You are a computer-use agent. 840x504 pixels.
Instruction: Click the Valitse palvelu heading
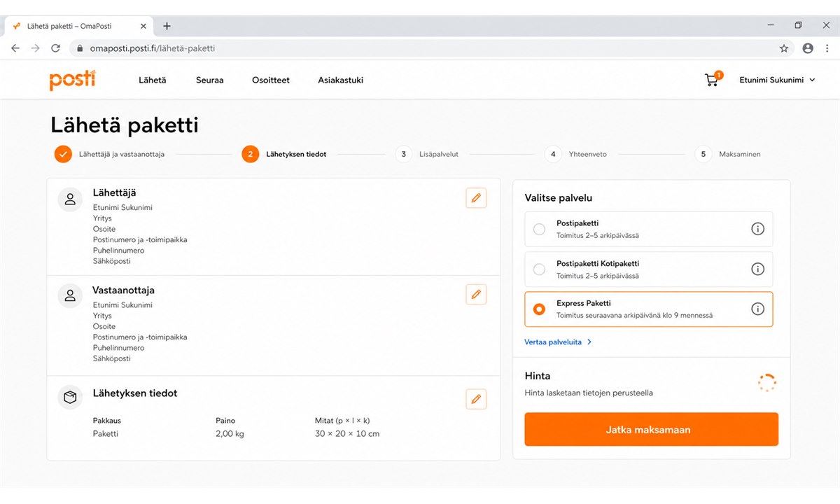pos(559,198)
